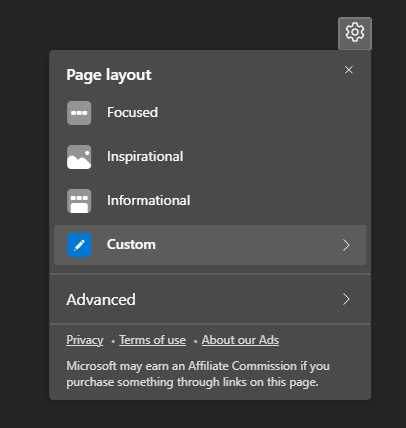
Task: Click the blue Custom pencil icon
Action: point(79,245)
